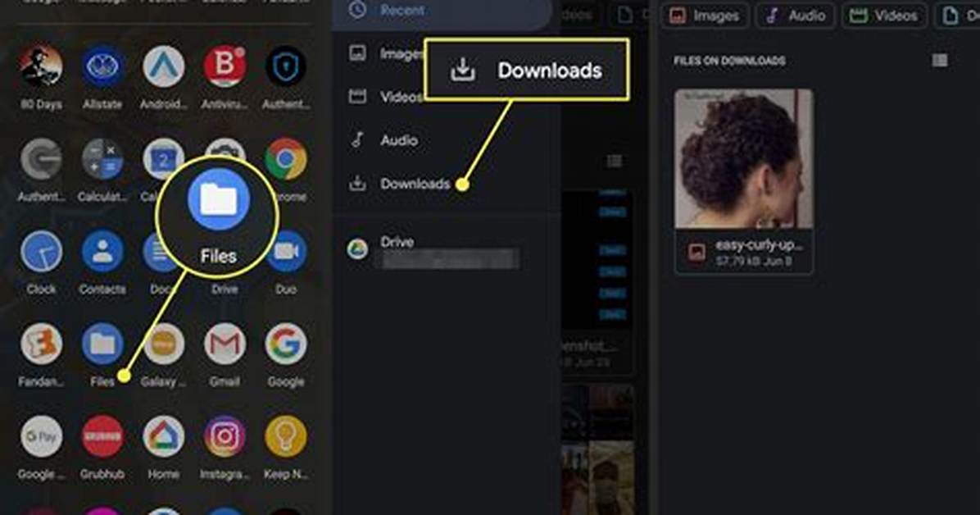Click the easy-curly-up file name
The image size is (980, 515).
tap(759, 244)
